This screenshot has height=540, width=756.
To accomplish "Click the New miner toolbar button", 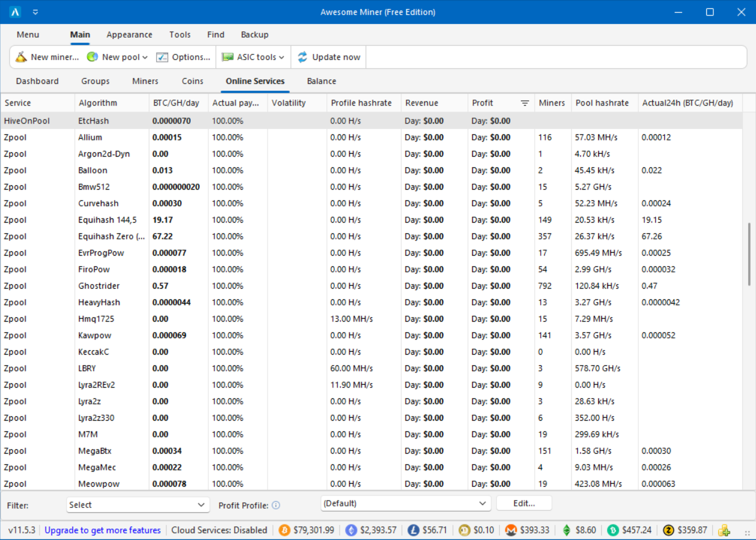I will pos(47,57).
